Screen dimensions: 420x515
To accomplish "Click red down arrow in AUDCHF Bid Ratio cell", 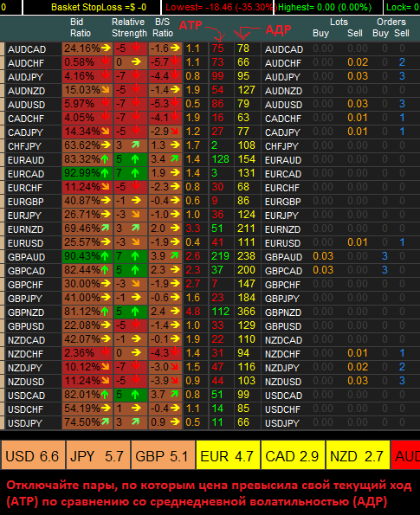I will (106, 61).
